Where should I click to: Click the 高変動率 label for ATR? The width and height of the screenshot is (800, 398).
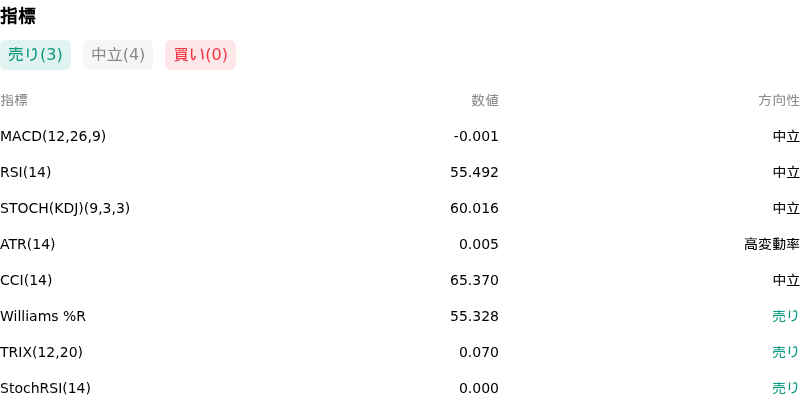pos(772,244)
